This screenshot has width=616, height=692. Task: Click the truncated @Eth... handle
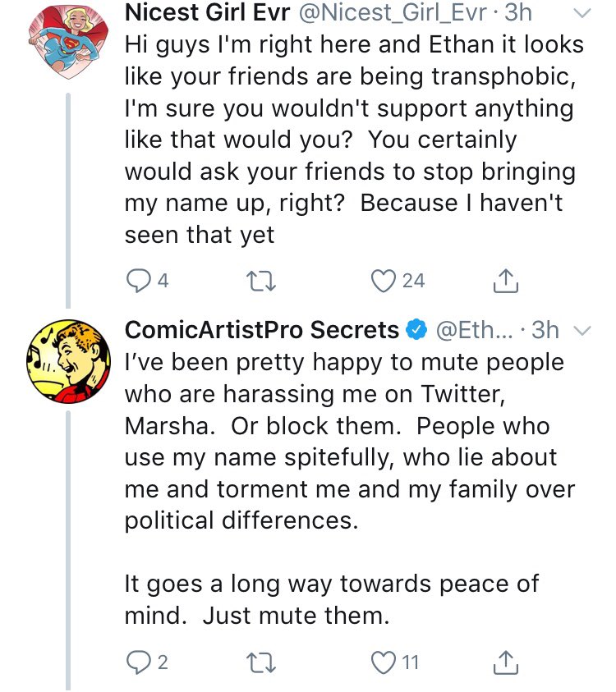click(x=474, y=331)
